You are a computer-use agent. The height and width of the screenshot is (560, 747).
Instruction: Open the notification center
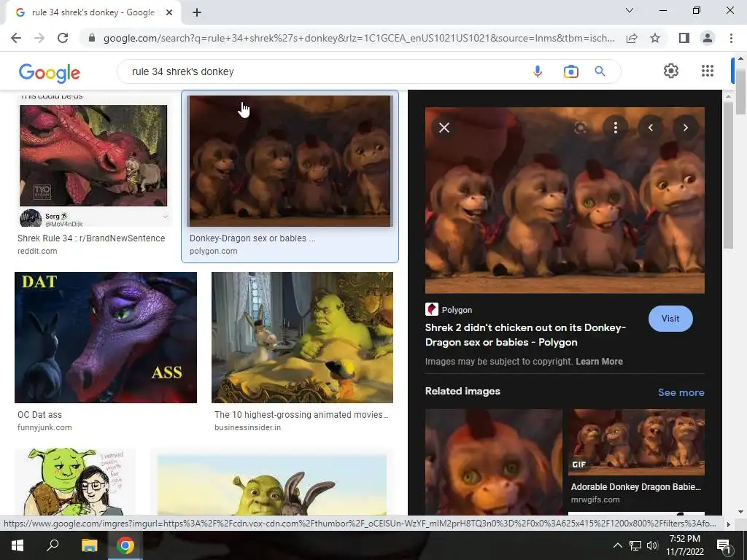tap(724, 545)
